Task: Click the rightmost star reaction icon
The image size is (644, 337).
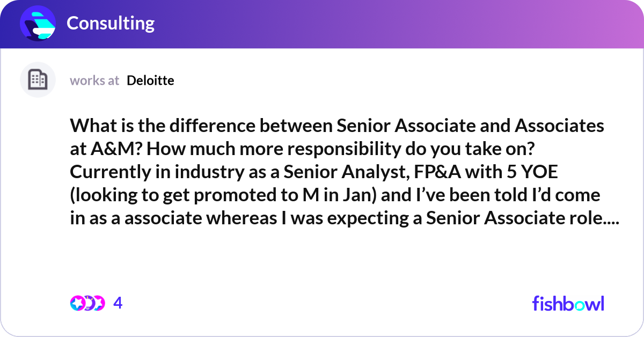Action: click(x=98, y=303)
